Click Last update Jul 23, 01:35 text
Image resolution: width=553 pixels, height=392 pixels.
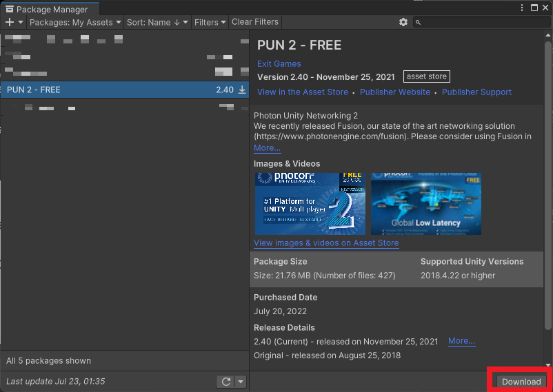pos(55,382)
